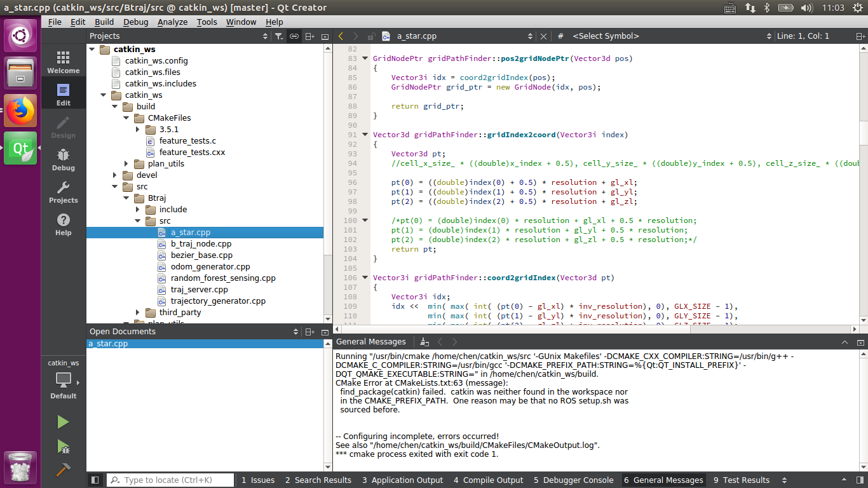Build the project using the hammer icon

63,470
